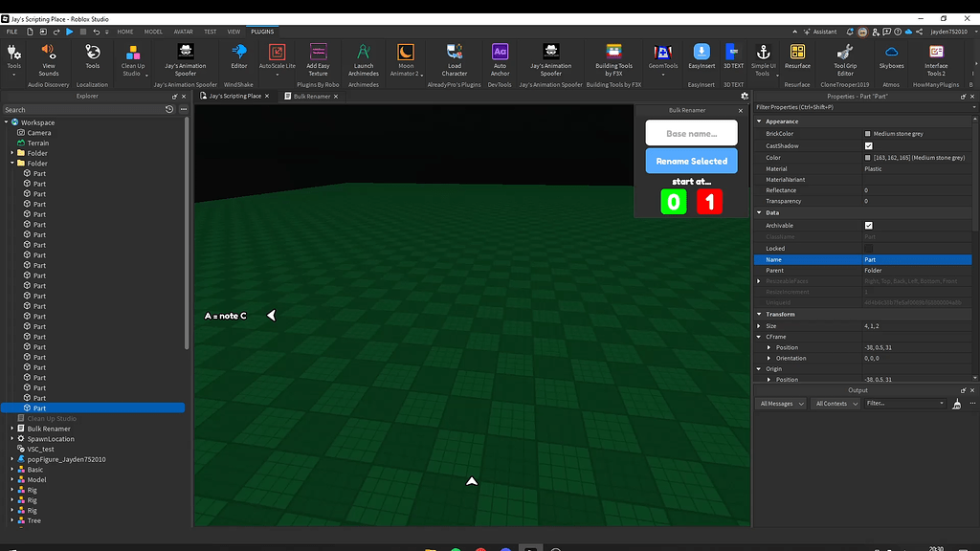Click the Explorer Search field
The height and width of the screenshot is (551, 980).
[x=82, y=109]
